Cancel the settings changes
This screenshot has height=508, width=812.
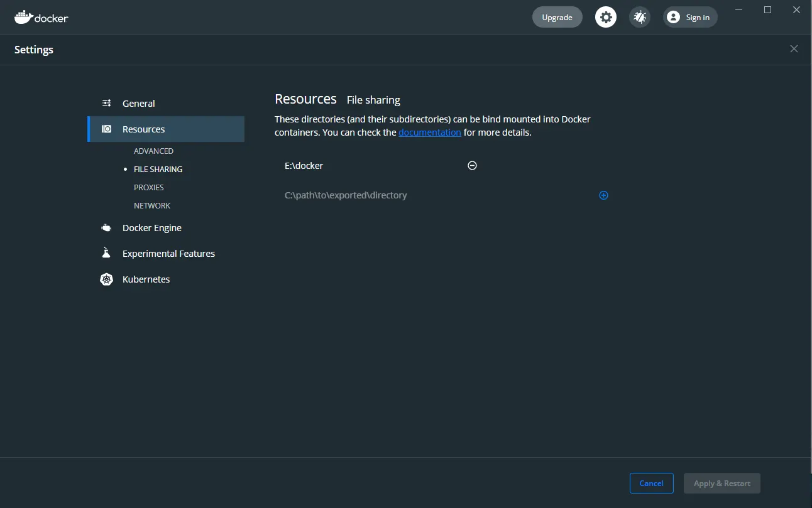pyautogui.click(x=651, y=484)
